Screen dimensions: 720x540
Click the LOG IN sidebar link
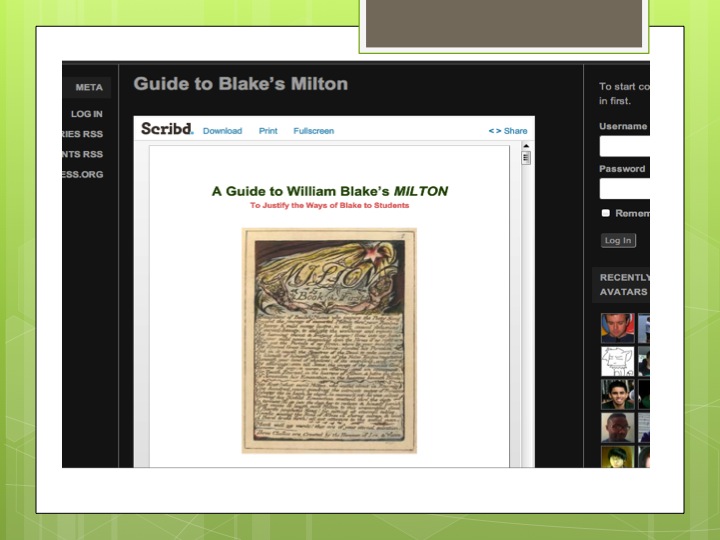pos(86,114)
